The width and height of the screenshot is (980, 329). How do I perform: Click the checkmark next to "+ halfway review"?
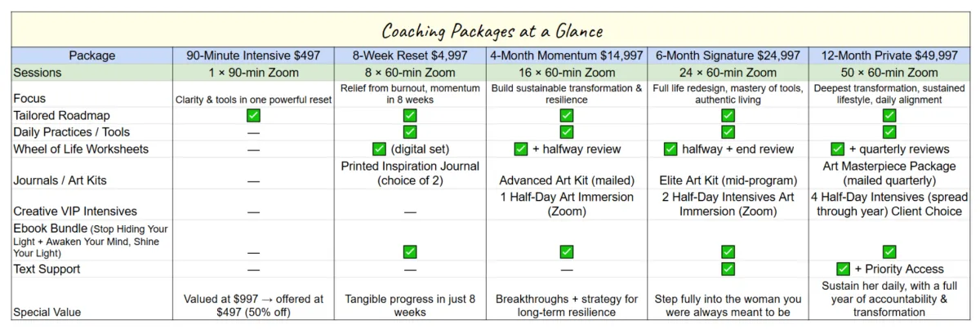coord(521,149)
